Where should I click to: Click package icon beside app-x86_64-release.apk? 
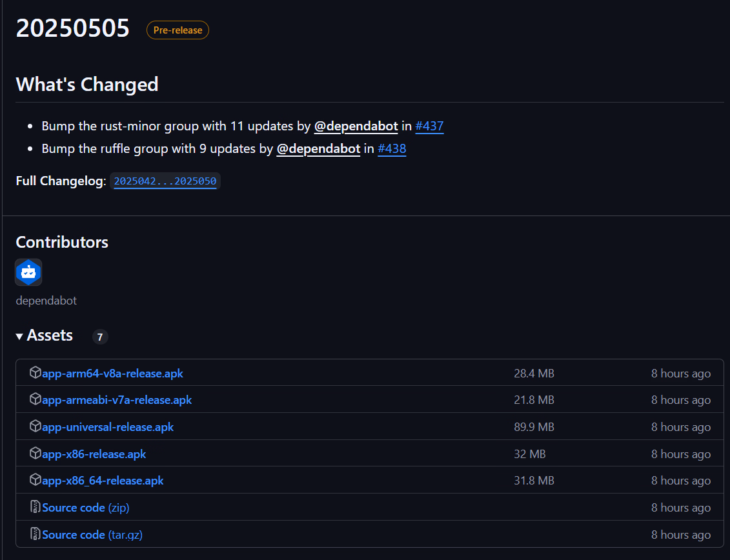35,481
